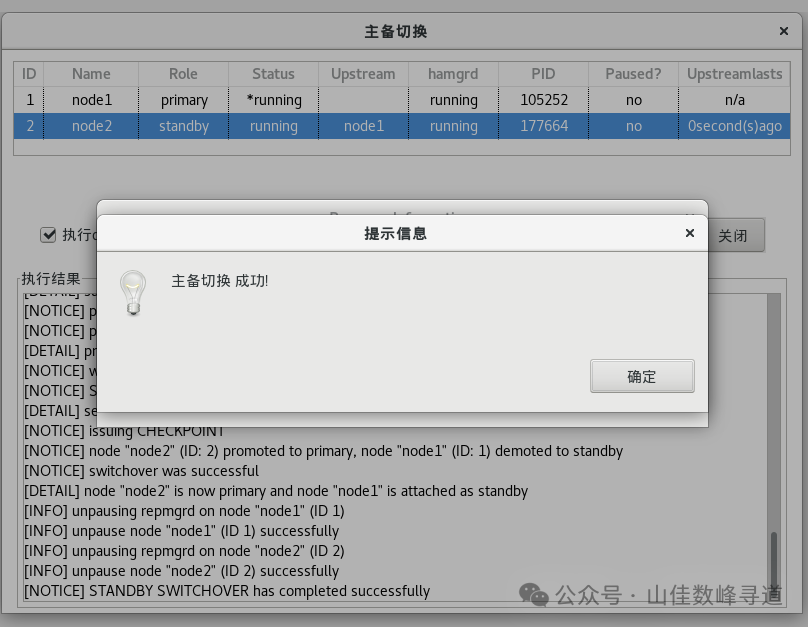
Task: Select the node2 name cell
Action: pos(91,126)
